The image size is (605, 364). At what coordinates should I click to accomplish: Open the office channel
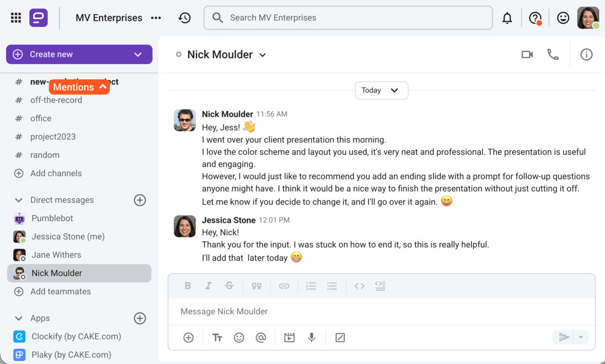(x=41, y=118)
